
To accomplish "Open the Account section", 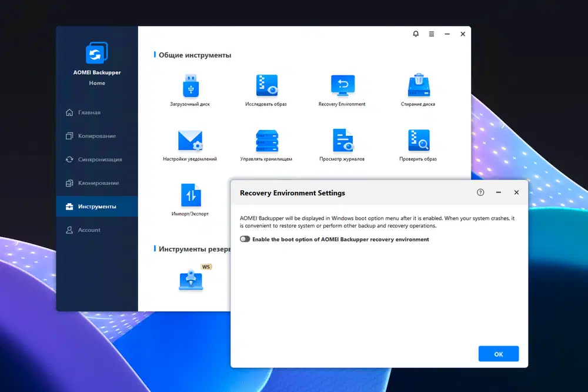I will 97,230.
